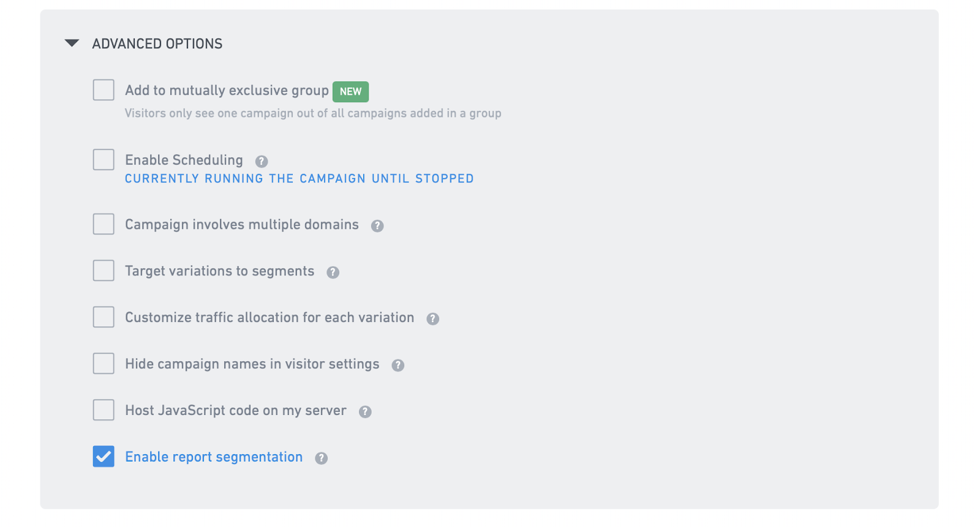Click Currently running the campaign until stopped link

(300, 179)
